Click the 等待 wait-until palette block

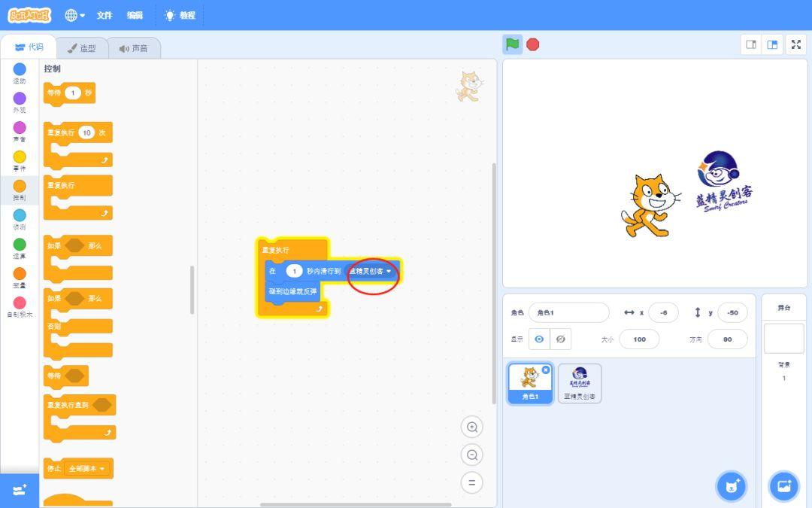tap(65, 376)
